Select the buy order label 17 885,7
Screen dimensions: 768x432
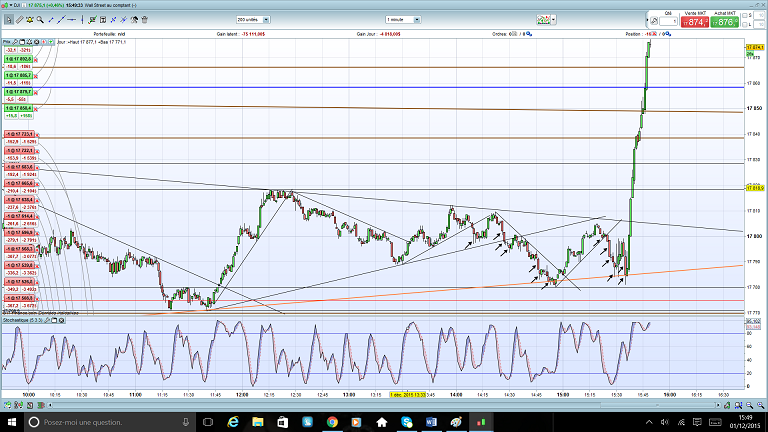click(x=19, y=75)
